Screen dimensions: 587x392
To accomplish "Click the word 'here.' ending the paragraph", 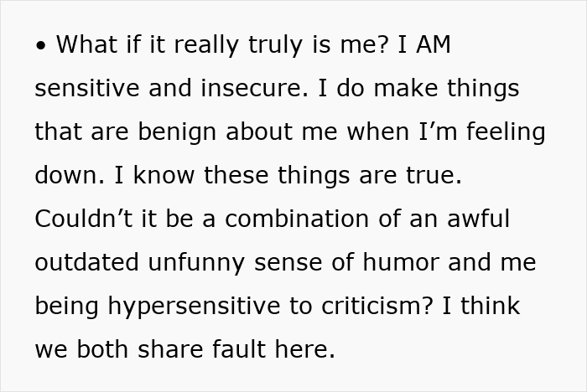I will coord(305,349).
